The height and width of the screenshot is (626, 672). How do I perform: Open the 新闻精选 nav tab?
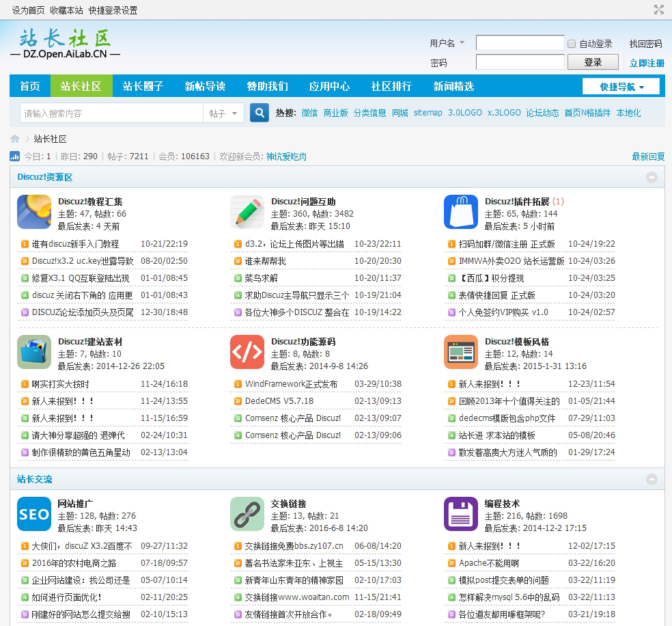[x=454, y=86]
